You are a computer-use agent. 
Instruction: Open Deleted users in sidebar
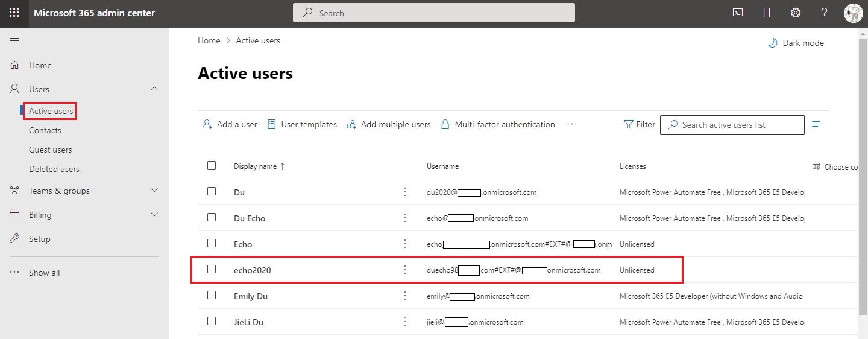coord(54,169)
